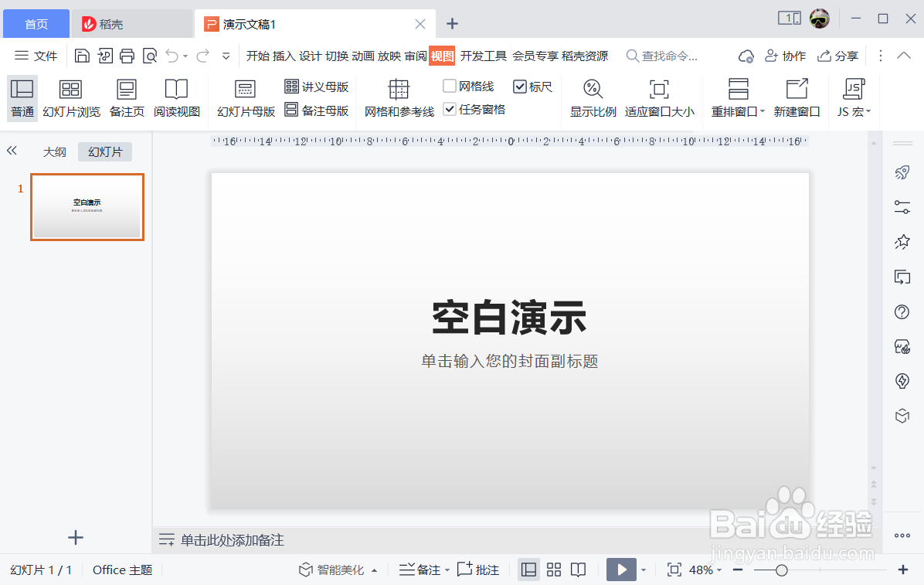Click status bar slide sorter grid icon
The height and width of the screenshot is (585, 924).
(554, 570)
